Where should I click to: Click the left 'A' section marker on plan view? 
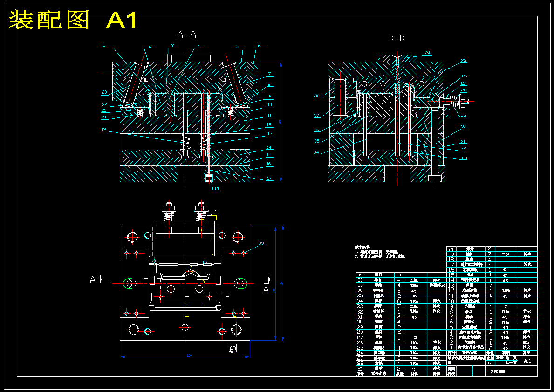[93, 280]
